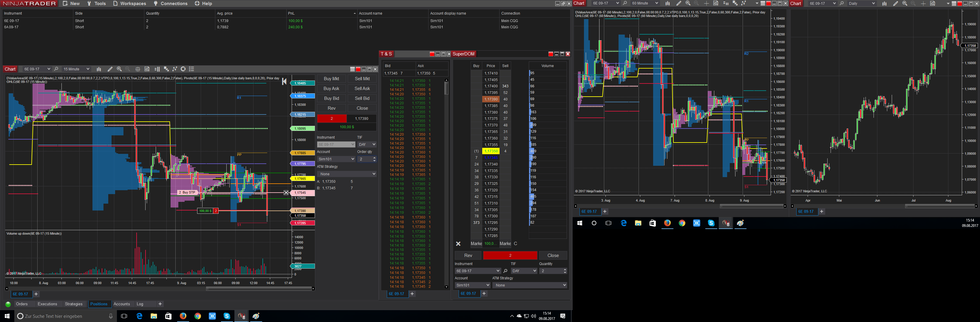Select drawing tools pencil in 15 Minute chart
This screenshot has width=980, height=322.
110,69
